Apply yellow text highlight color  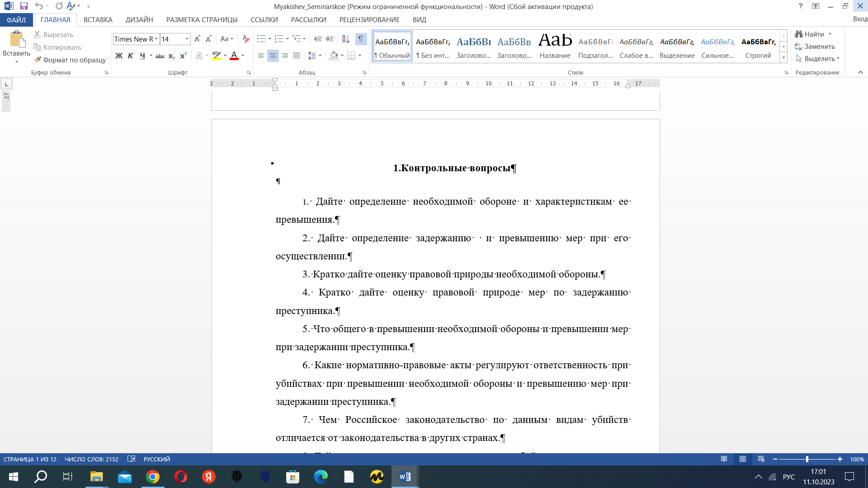pos(217,56)
